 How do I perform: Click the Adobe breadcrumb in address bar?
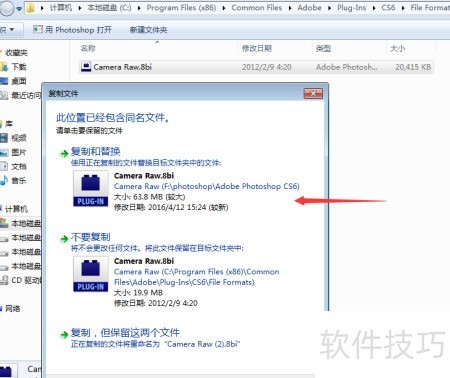click(309, 8)
